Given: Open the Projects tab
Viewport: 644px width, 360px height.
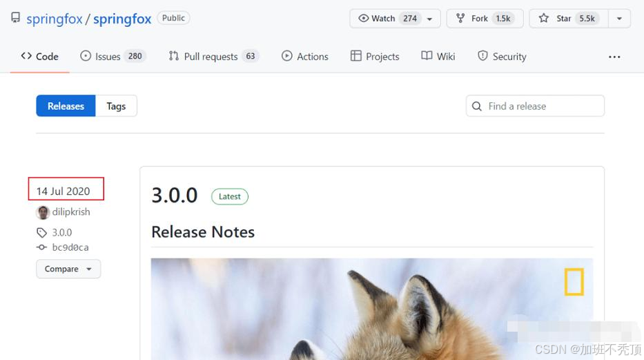Looking at the screenshot, I should (x=375, y=56).
